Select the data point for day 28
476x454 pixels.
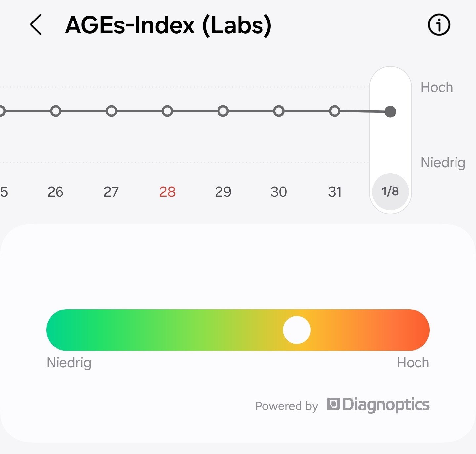pyautogui.click(x=167, y=111)
